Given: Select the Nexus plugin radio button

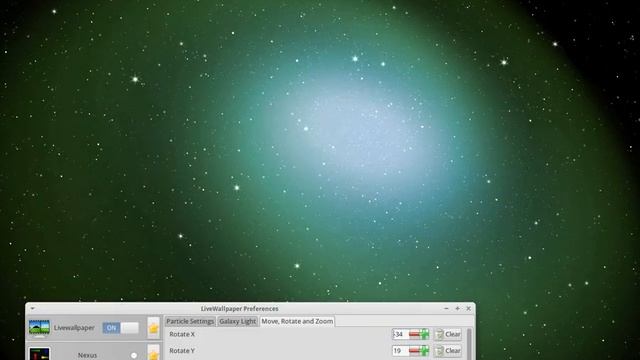Looking at the screenshot, I should coord(134,356).
